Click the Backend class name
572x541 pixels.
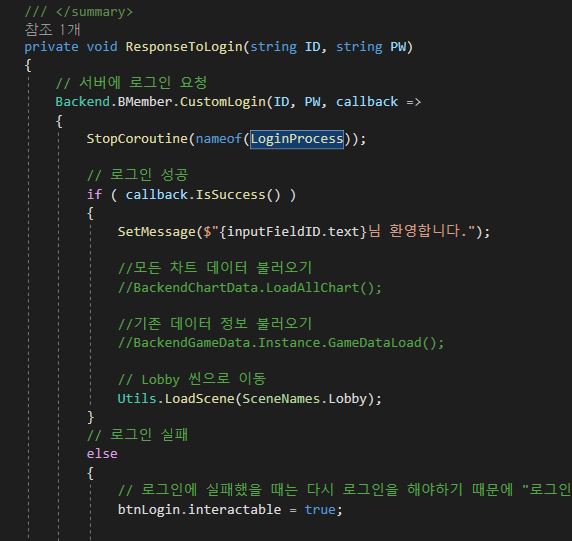click(83, 102)
